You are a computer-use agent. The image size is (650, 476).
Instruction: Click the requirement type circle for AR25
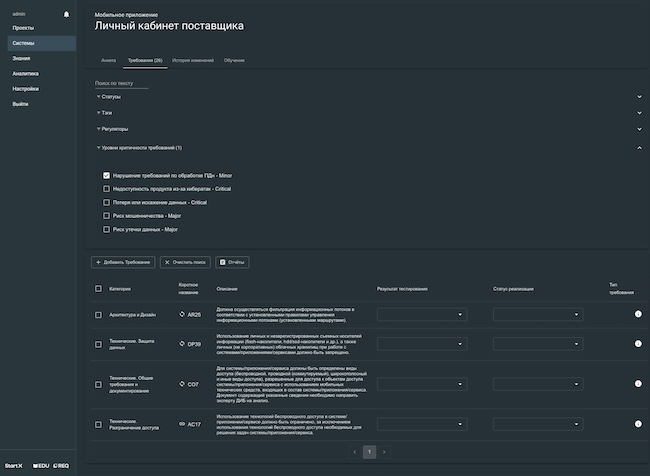[x=639, y=314]
